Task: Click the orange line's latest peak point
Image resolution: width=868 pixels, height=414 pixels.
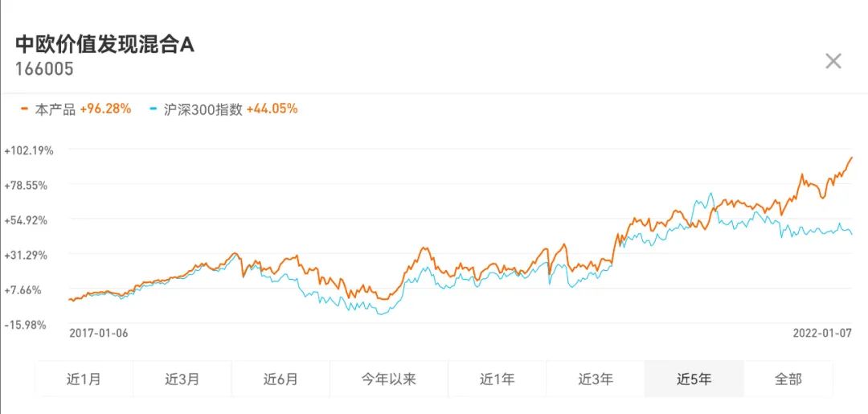Action: point(851,158)
